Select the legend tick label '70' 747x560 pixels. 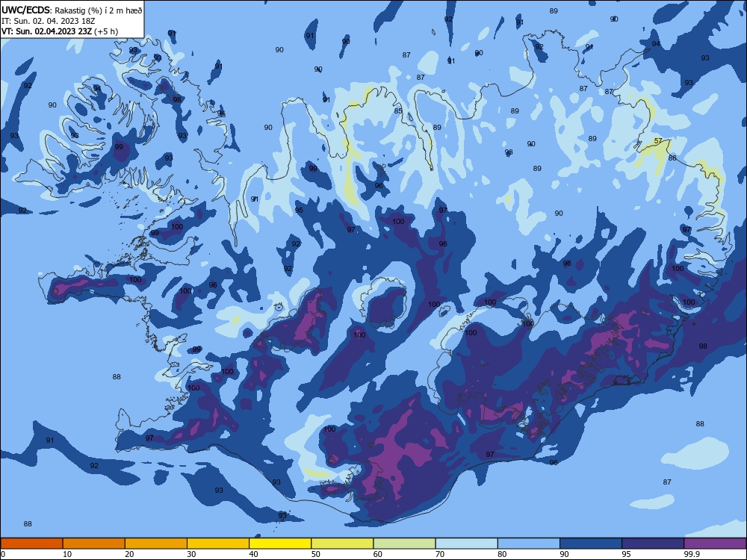(x=440, y=554)
